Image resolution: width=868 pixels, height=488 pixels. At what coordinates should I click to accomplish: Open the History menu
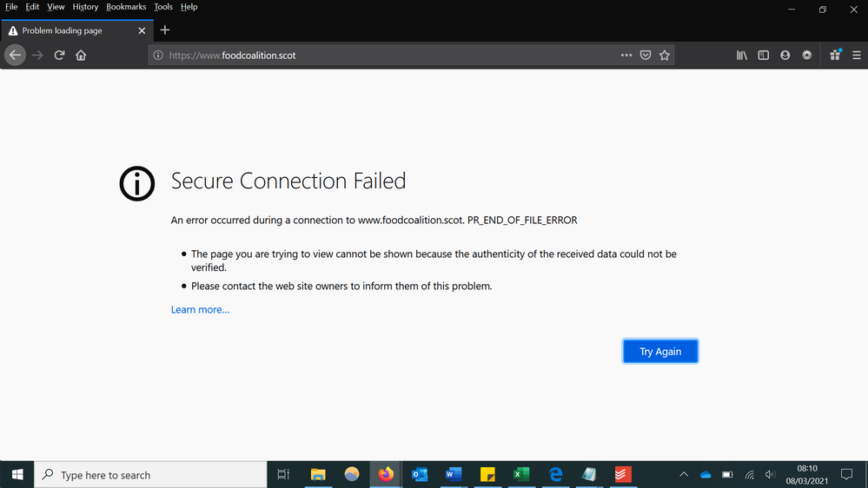[x=85, y=7]
